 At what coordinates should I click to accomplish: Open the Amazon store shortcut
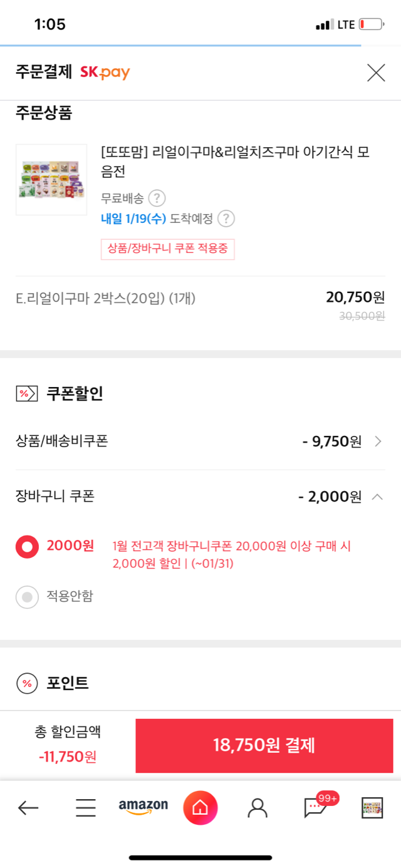(x=143, y=807)
